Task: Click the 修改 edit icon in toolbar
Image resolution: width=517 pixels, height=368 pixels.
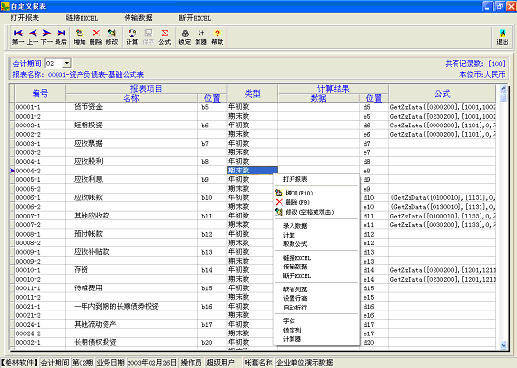Action: tap(112, 37)
